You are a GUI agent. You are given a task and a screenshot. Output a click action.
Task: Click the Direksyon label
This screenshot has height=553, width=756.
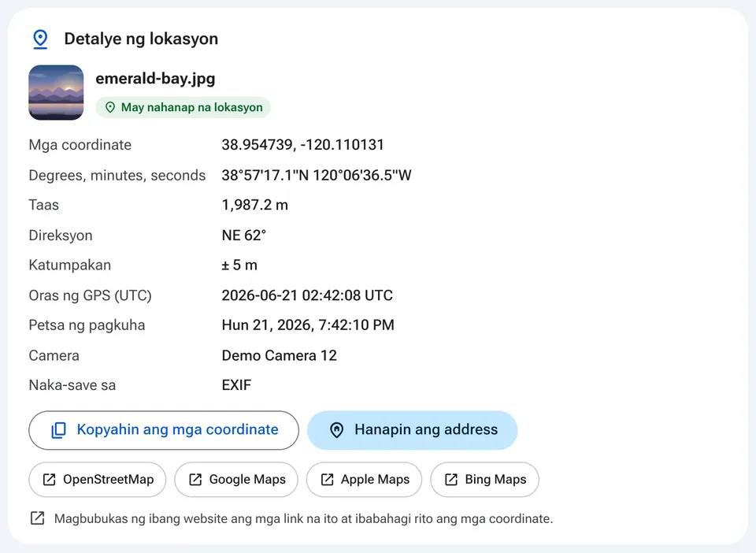pyautogui.click(x=61, y=236)
